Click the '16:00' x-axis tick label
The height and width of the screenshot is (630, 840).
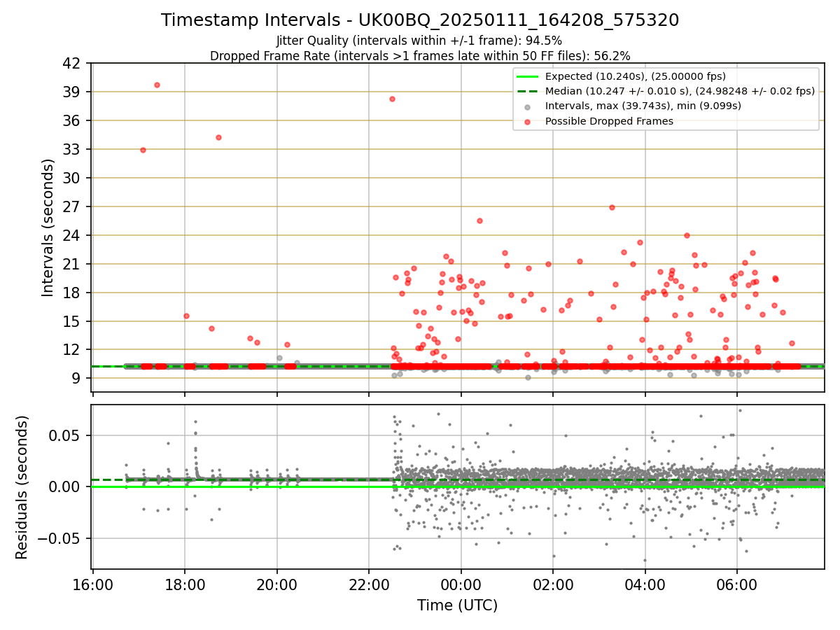(x=93, y=584)
